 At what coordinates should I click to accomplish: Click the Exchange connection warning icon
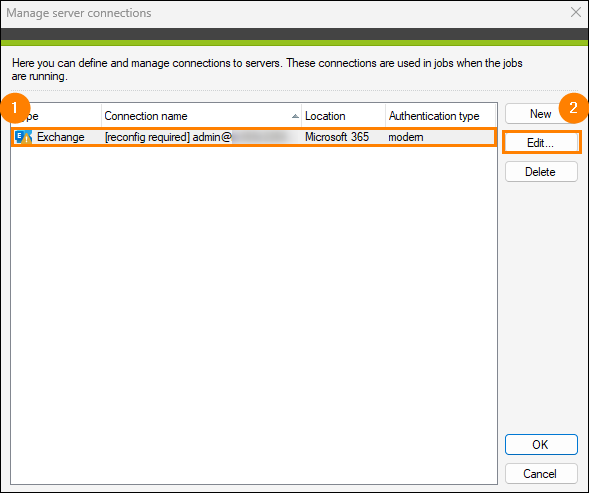[x=23, y=137]
